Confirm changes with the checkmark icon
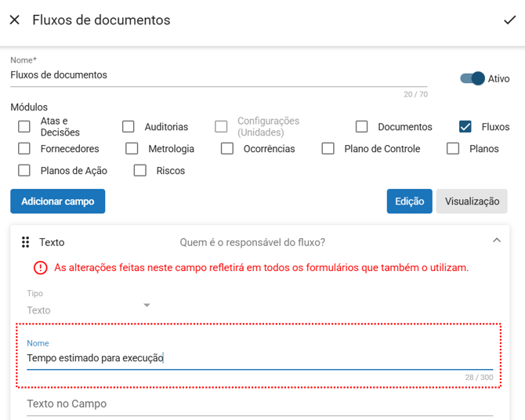525x420 pixels. coord(509,20)
